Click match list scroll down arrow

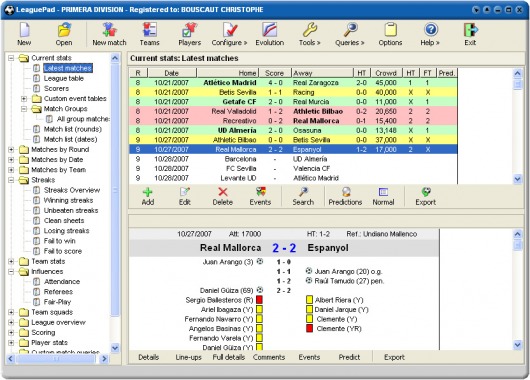point(517,179)
